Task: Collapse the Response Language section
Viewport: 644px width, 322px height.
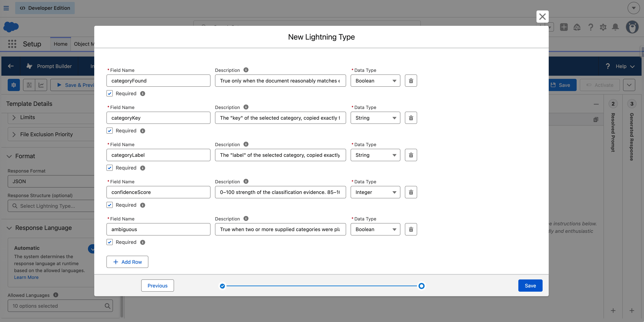Action: 9,228
